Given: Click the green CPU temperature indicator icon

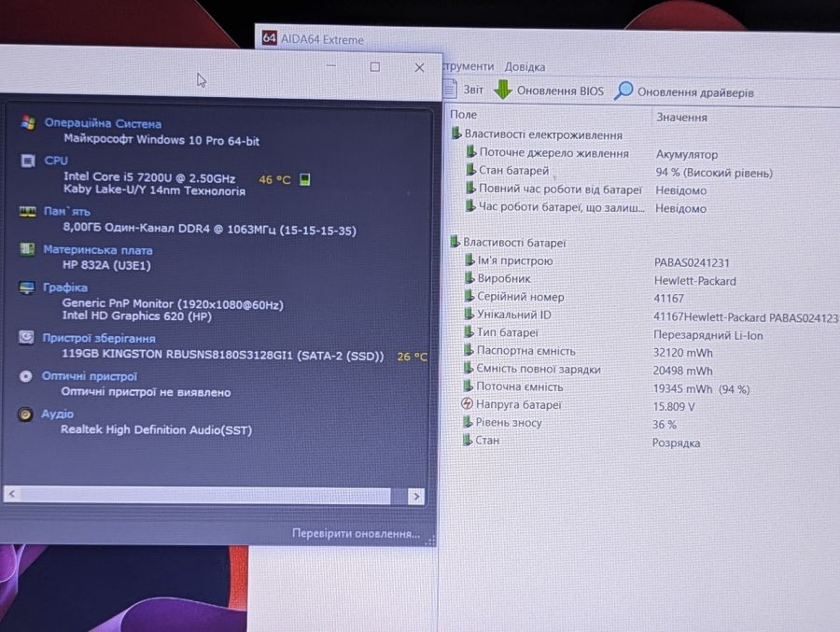Looking at the screenshot, I should (305, 179).
